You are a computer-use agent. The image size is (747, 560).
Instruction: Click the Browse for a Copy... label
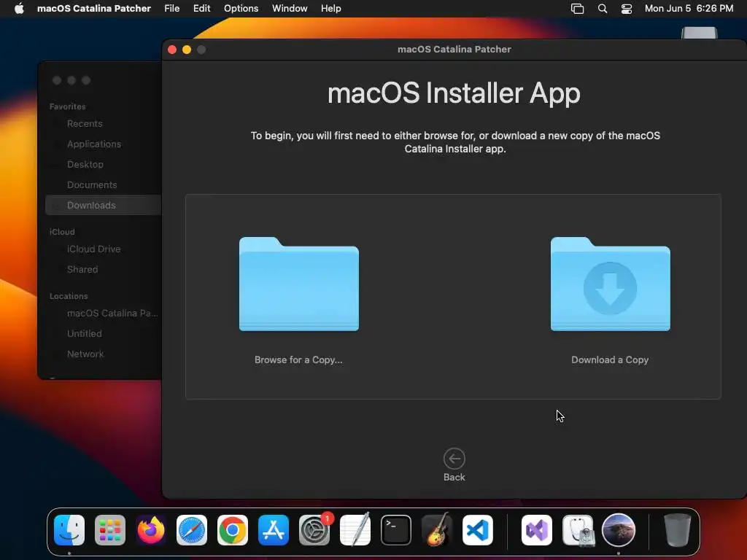coord(298,360)
